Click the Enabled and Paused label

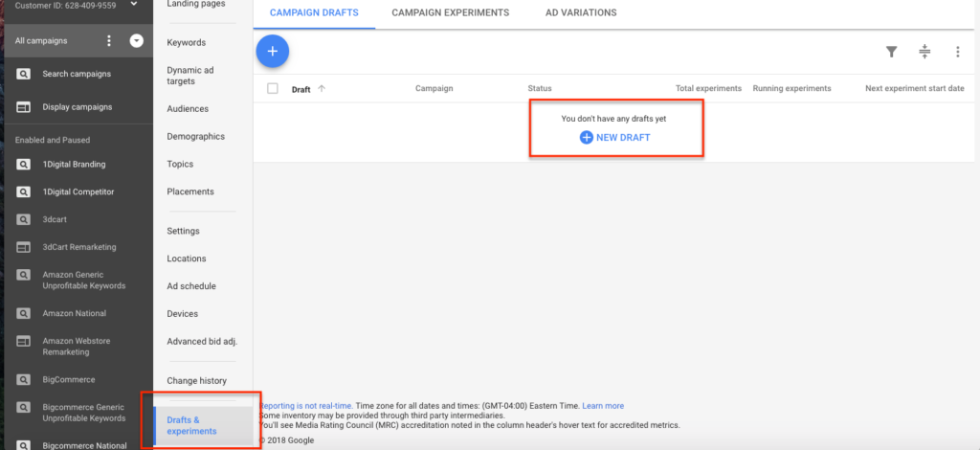(53, 141)
